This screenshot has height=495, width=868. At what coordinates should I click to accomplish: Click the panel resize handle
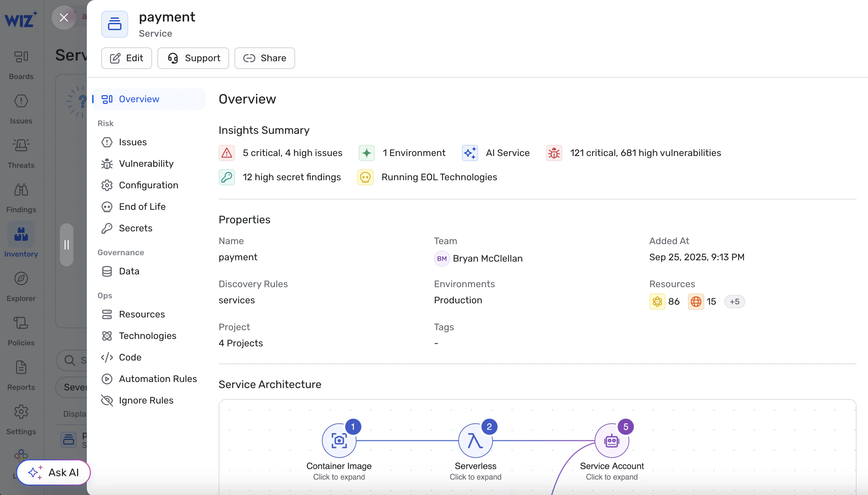[x=67, y=244]
